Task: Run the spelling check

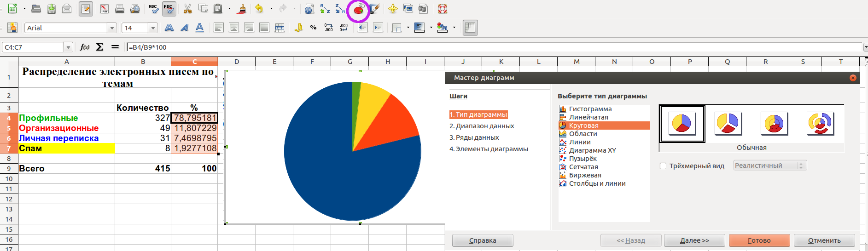Action: [153, 9]
